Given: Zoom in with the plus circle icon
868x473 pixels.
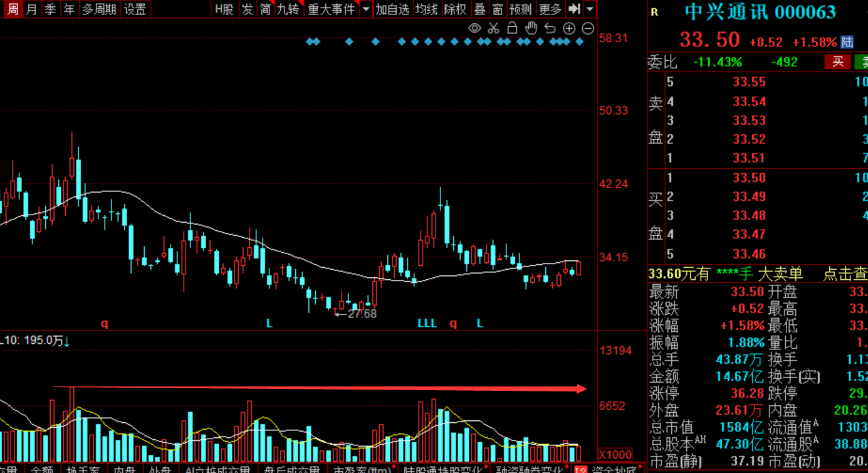Looking at the screenshot, I should coord(569,28).
